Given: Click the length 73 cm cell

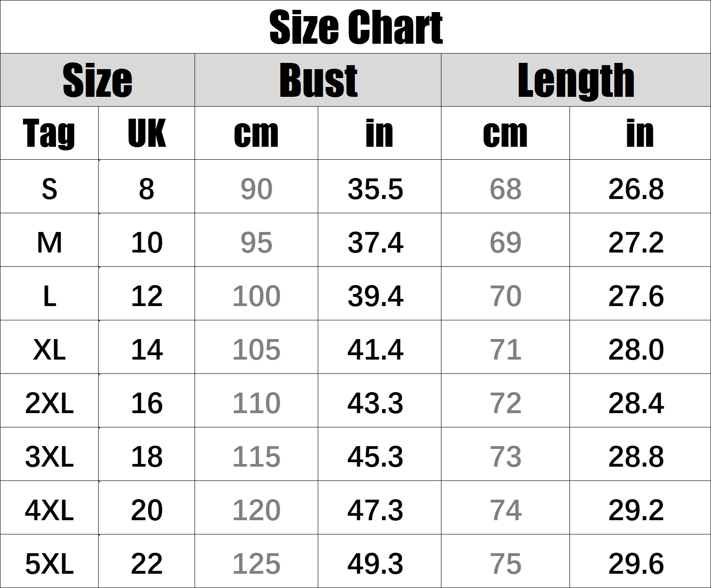Looking at the screenshot, I should coord(505,456).
